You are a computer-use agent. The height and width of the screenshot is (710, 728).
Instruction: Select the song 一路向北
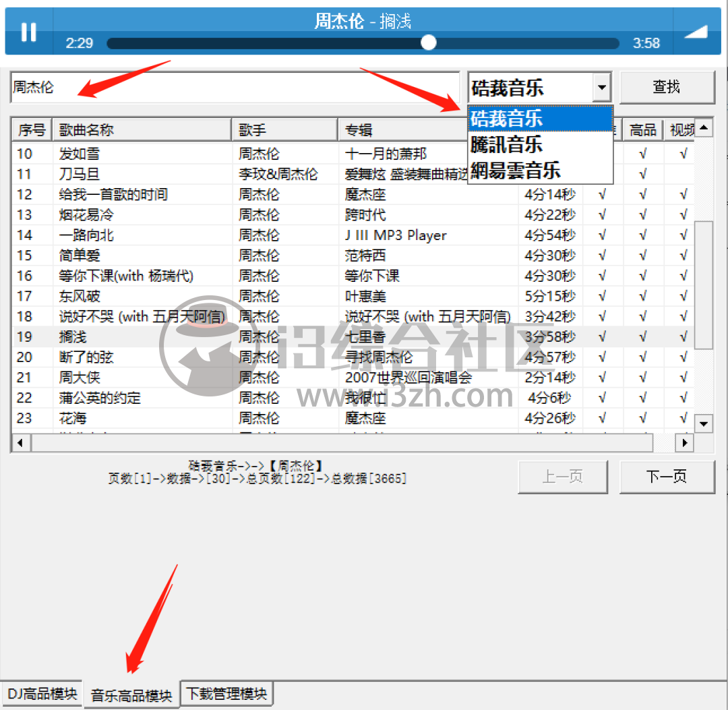tap(86, 235)
